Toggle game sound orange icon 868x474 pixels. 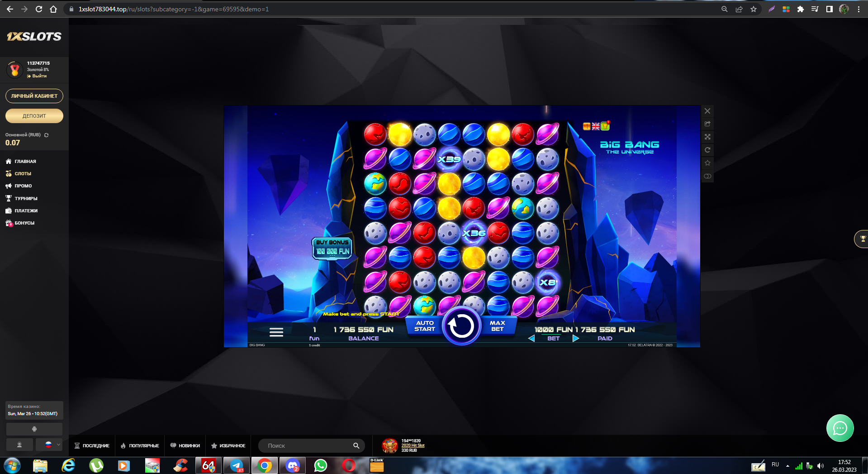[587, 126]
